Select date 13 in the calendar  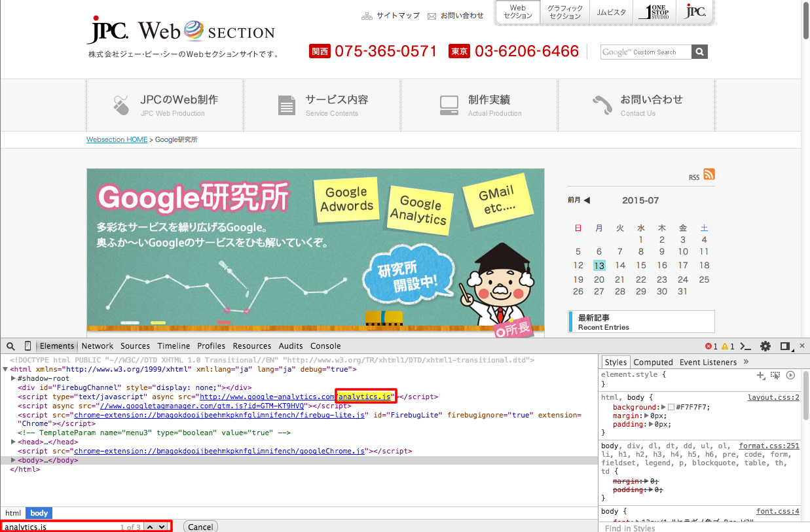[x=599, y=266]
